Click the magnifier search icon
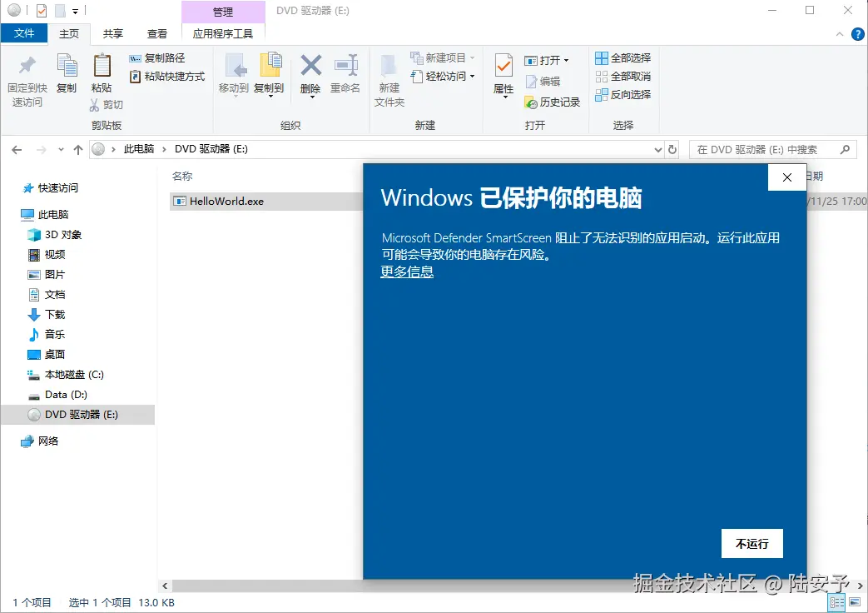Viewport: 868px width, 613px height. click(x=845, y=150)
